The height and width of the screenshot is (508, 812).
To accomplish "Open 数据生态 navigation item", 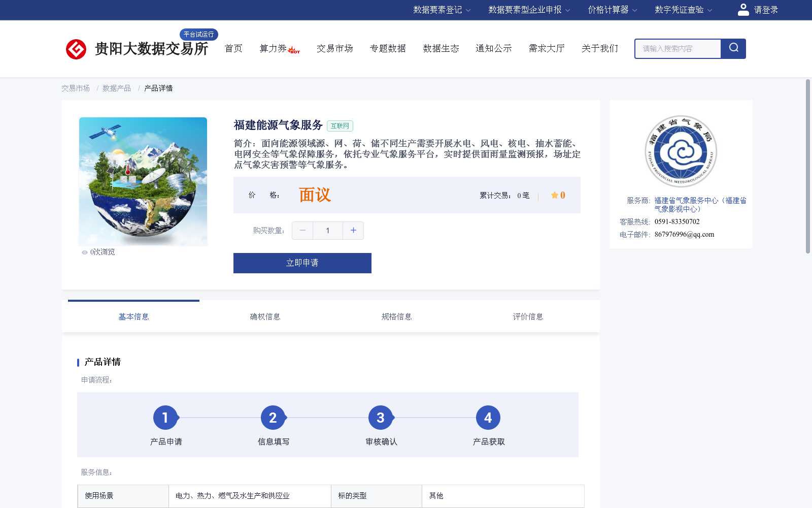I will (x=441, y=49).
